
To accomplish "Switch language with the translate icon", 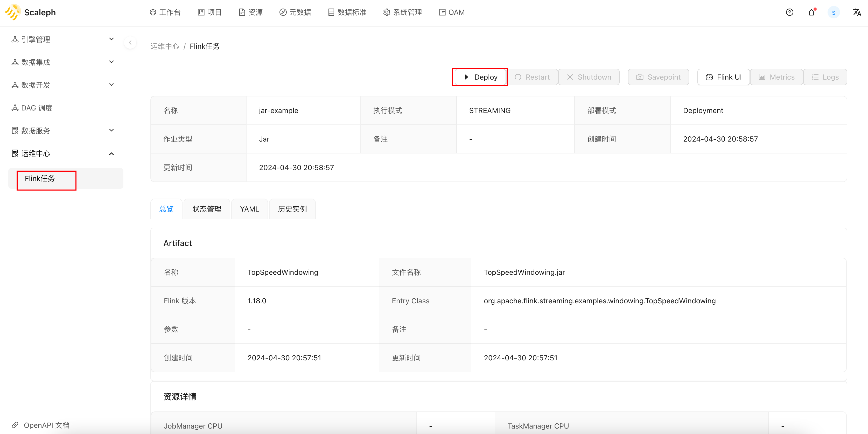I will pyautogui.click(x=857, y=12).
